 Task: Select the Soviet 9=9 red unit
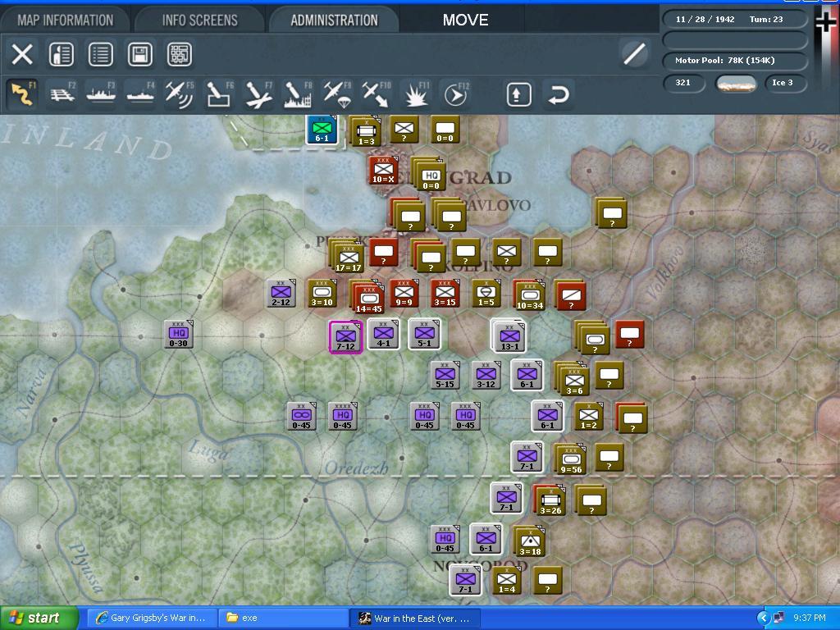click(x=404, y=294)
